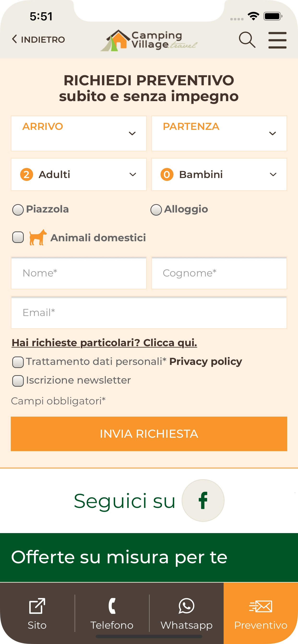Tap the Telefono phone icon

pyautogui.click(x=112, y=606)
